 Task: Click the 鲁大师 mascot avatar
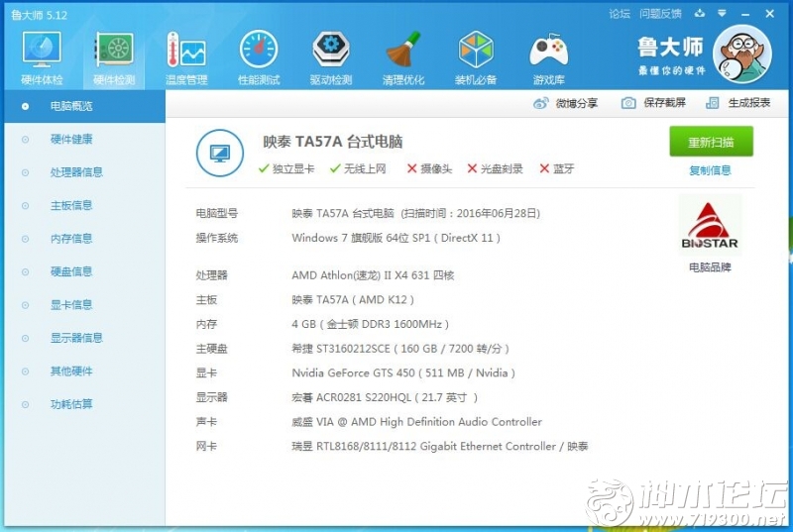coord(741,53)
